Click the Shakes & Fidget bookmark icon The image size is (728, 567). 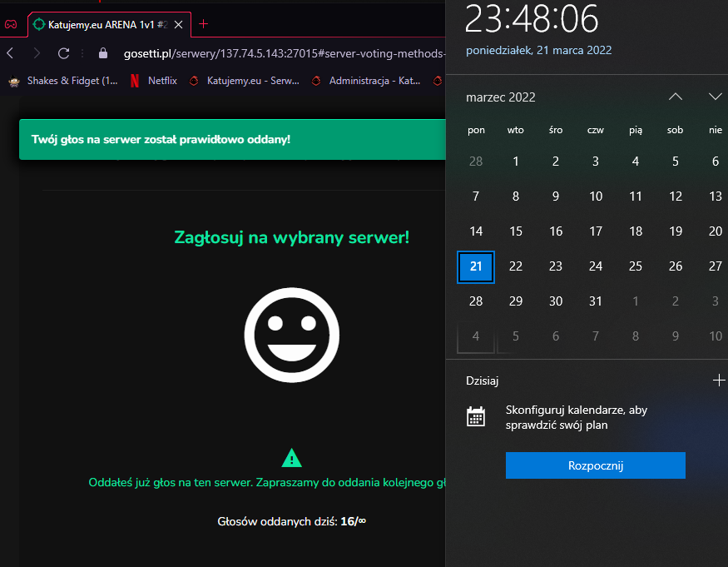click(x=14, y=82)
